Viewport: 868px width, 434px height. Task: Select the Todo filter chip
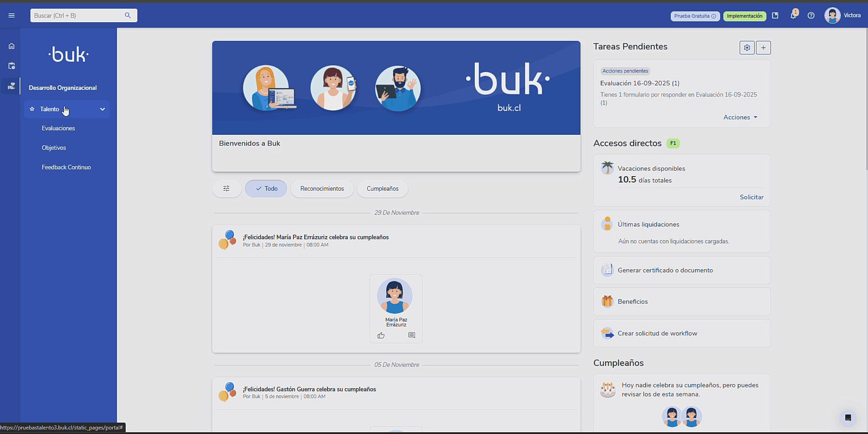(266, 189)
